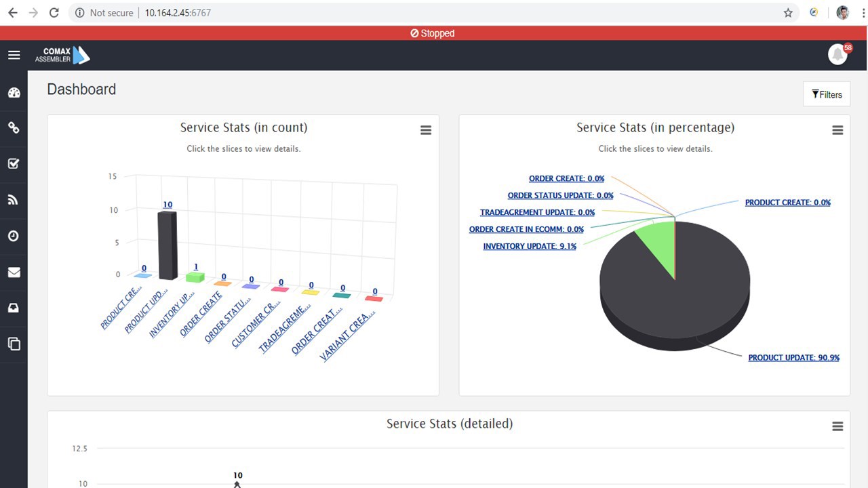Click the site info Not secure icon
This screenshot has width=868, height=488.
point(80,12)
